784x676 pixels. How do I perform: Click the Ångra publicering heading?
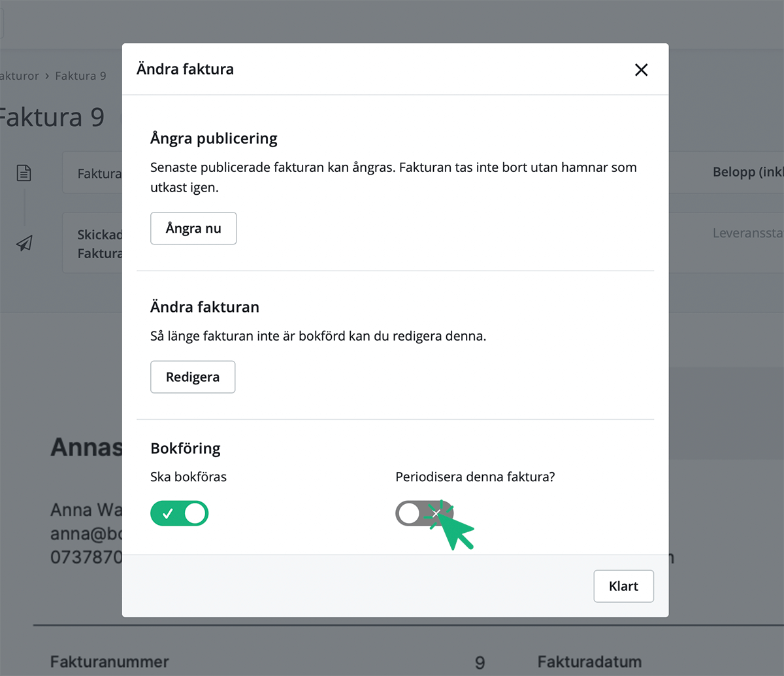tap(214, 139)
